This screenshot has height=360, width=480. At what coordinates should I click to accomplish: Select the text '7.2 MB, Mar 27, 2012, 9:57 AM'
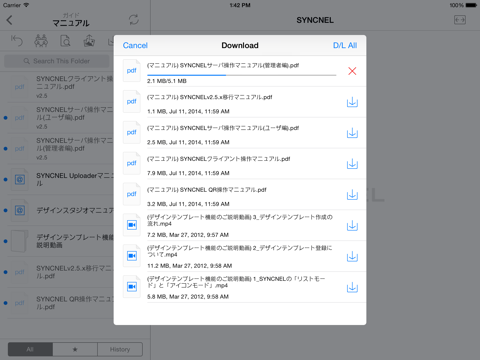pos(188,235)
